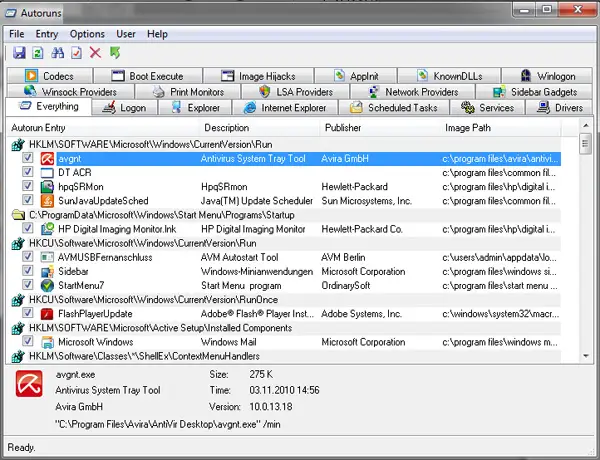Open the Services tab
Screen dimensions: 600x460
pyautogui.click(x=488, y=108)
